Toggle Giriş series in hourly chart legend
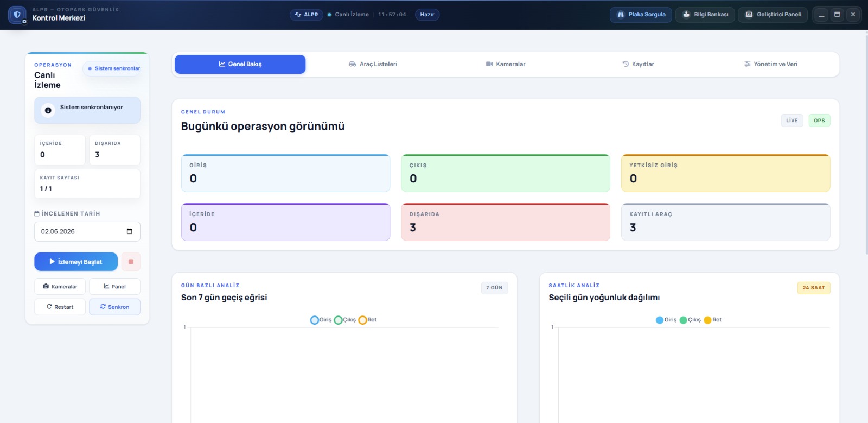 point(666,320)
